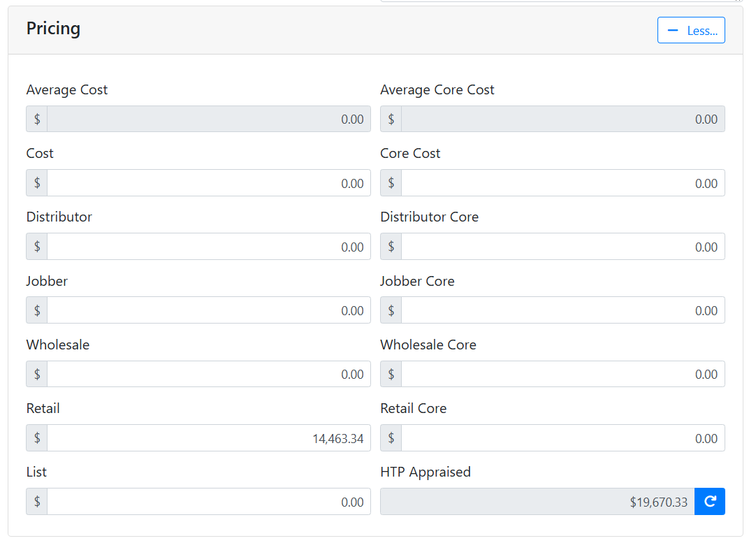Click into the Wholesale Core field
Image resolution: width=756 pixels, height=543 pixels.
click(x=562, y=374)
